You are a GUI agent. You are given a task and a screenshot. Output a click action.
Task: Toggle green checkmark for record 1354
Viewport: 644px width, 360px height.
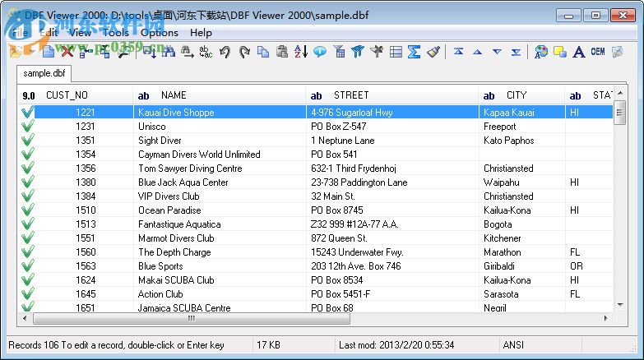pyautogui.click(x=27, y=154)
